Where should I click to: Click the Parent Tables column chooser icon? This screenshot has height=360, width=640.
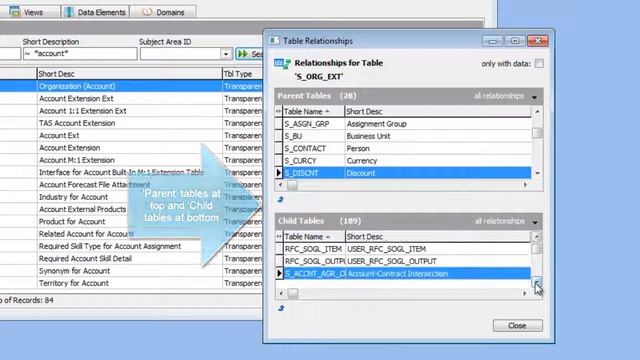(x=279, y=111)
